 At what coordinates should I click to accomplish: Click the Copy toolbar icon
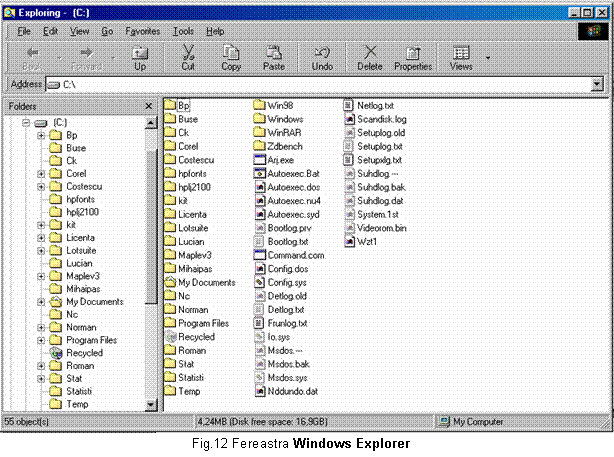pos(231,57)
